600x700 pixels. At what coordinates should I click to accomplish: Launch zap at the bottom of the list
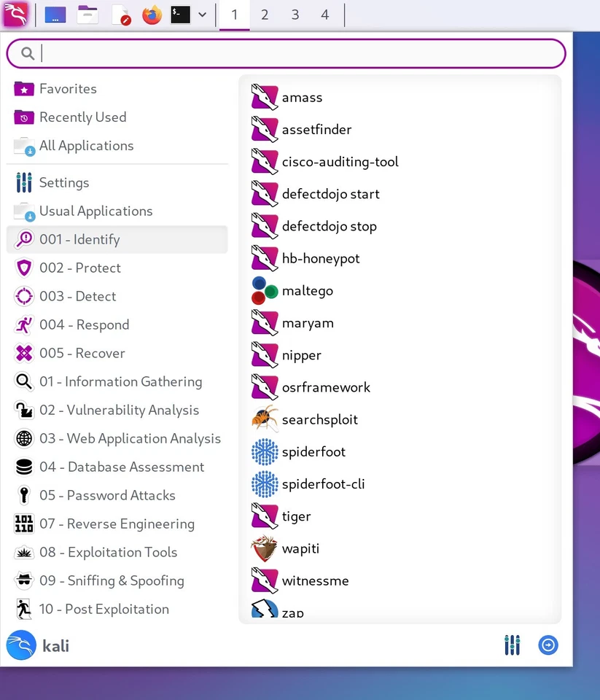click(294, 612)
